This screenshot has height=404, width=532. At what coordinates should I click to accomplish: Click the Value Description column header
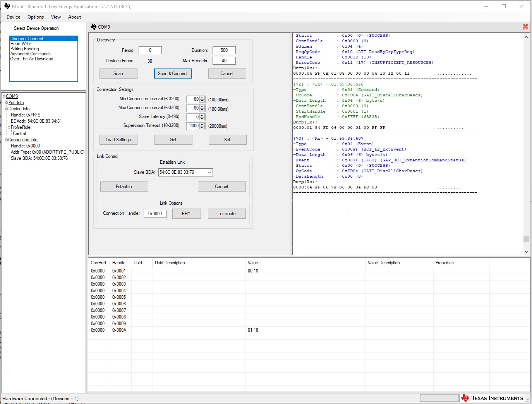pyautogui.click(x=399, y=263)
